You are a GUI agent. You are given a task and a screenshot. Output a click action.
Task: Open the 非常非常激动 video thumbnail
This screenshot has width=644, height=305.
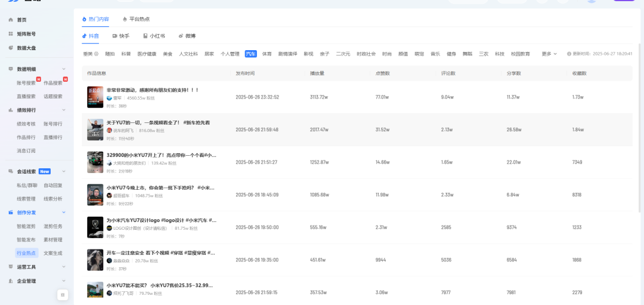[95, 97]
